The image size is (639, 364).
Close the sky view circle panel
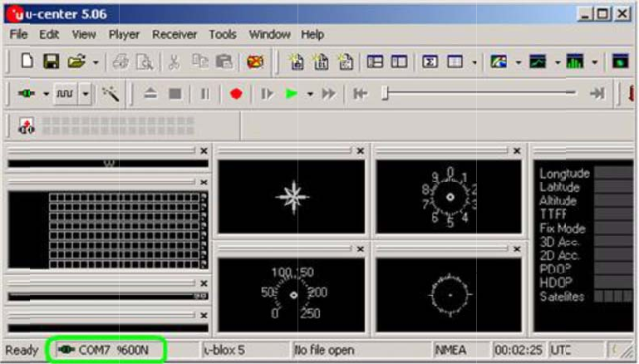click(517, 248)
